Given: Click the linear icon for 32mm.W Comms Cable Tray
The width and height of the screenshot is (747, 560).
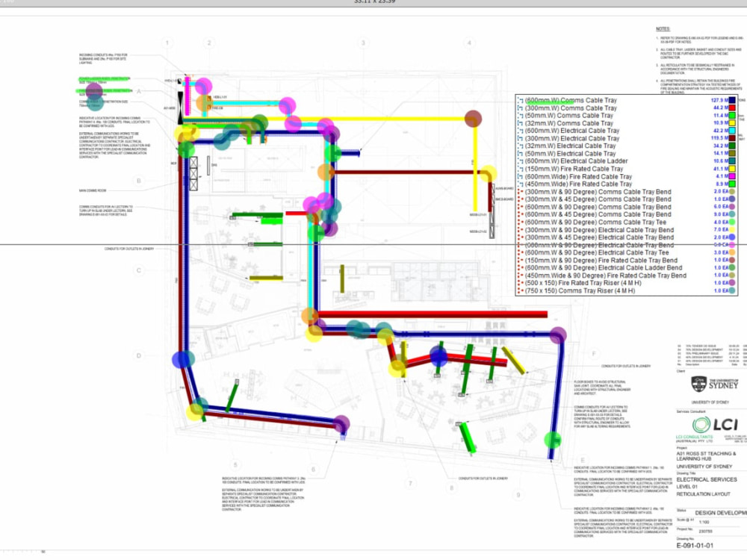Looking at the screenshot, I should point(521,123).
